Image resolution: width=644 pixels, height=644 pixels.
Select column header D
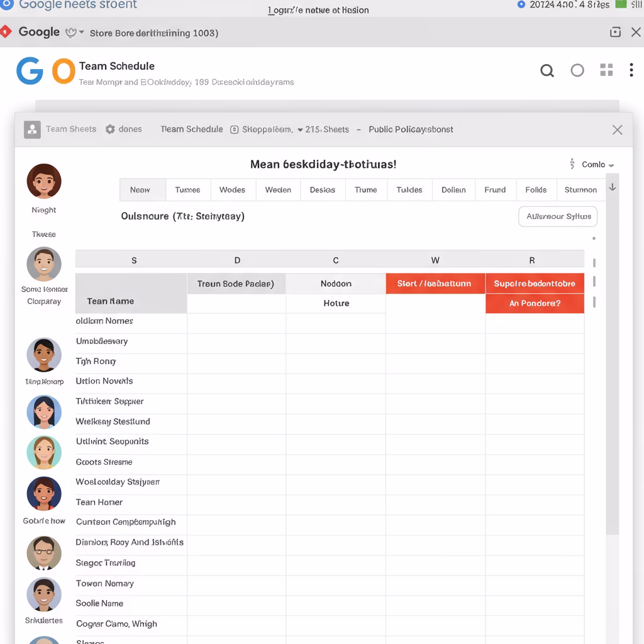coord(237,260)
